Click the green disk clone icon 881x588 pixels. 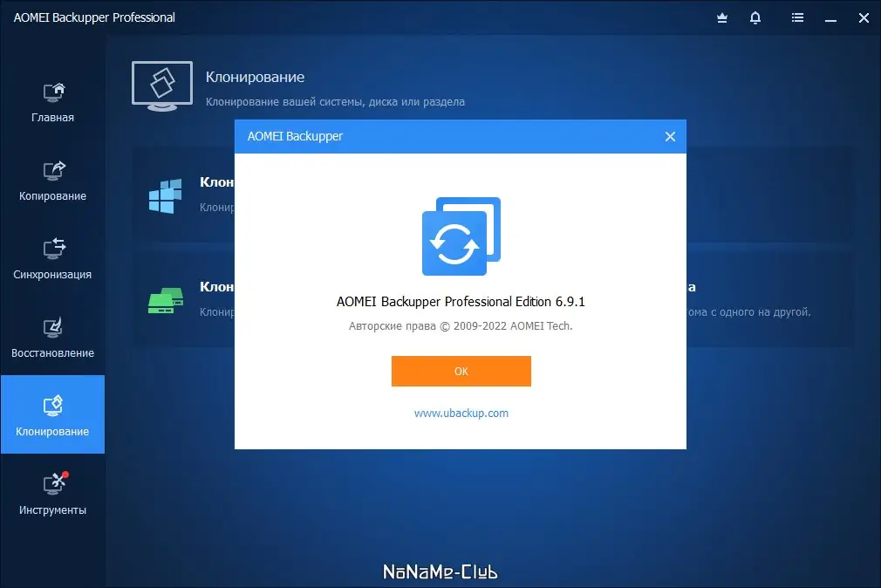pos(165,300)
